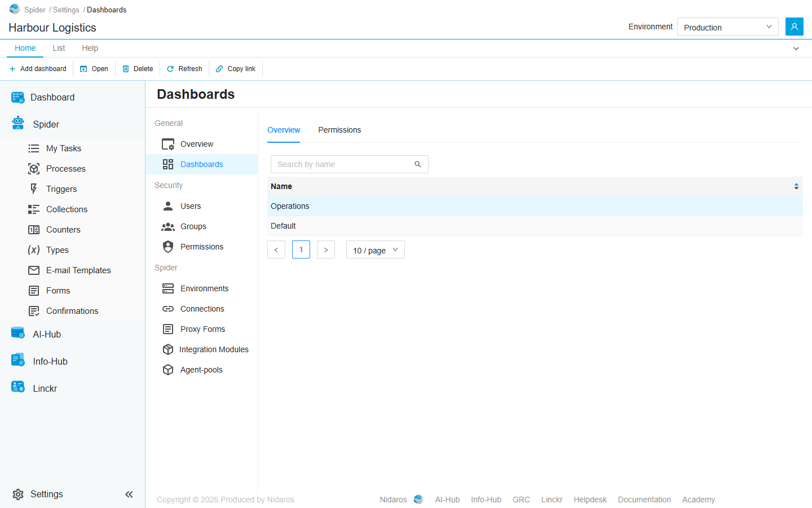Image resolution: width=812 pixels, height=508 pixels.
Task: Select the Overview content tab
Action: click(284, 130)
